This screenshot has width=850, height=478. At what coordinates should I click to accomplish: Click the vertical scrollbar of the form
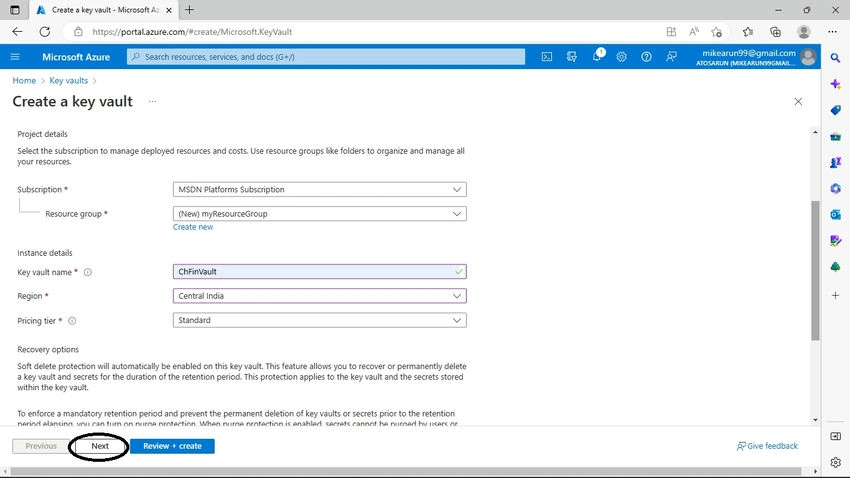(815, 270)
